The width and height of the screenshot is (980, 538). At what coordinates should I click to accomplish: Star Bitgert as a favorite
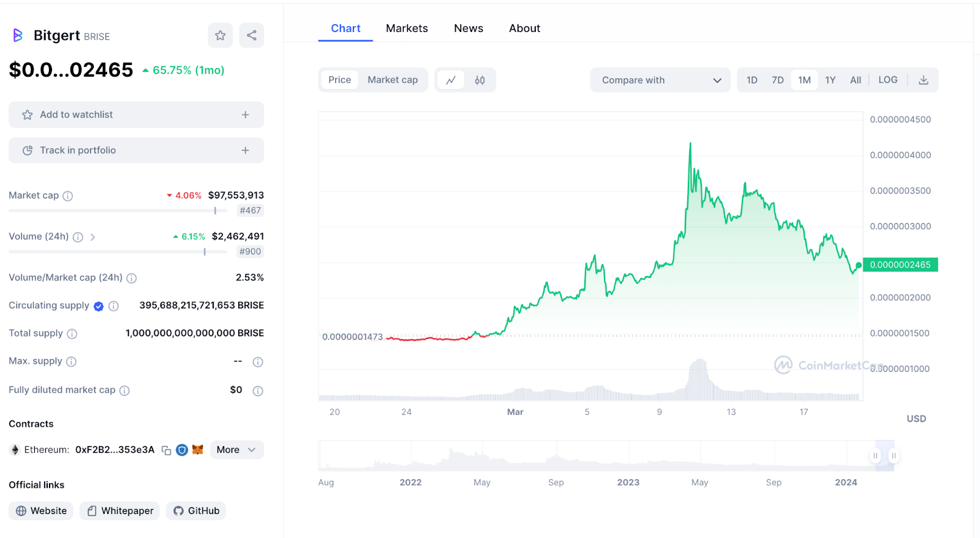pyautogui.click(x=221, y=36)
